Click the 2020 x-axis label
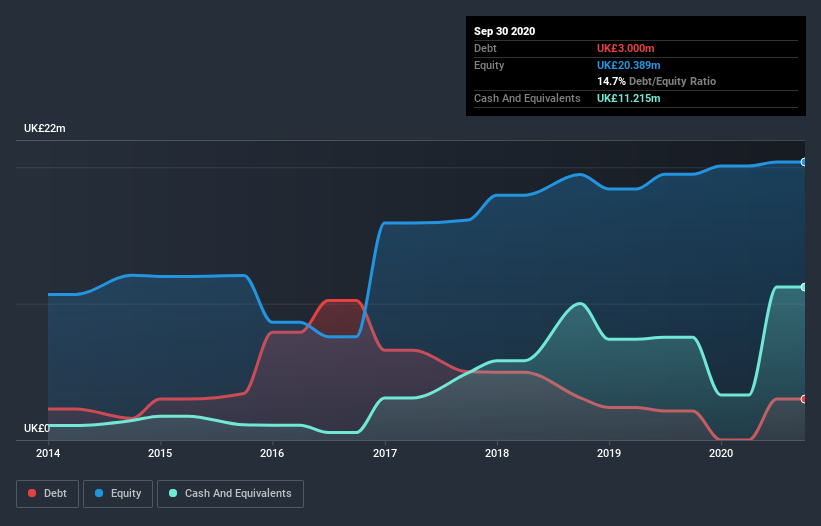Viewport: 821px width, 526px height. coord(721,453)
